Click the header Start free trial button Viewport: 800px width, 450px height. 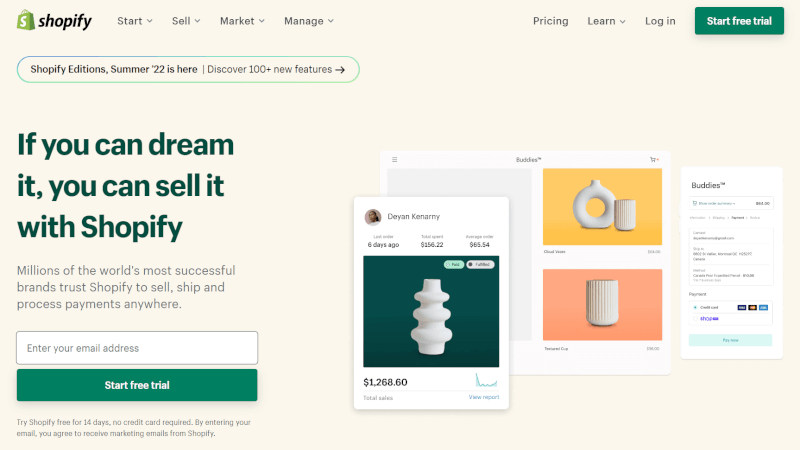tap(739, 21)
